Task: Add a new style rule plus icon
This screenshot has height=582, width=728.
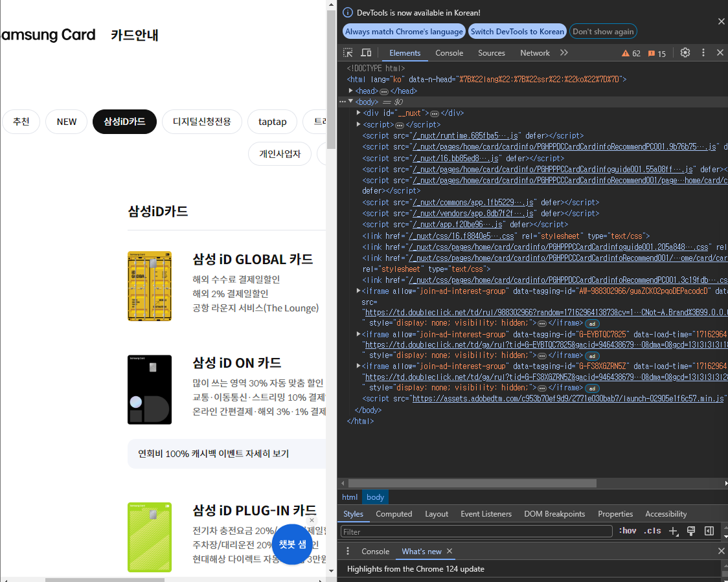Action: [673, 532]
